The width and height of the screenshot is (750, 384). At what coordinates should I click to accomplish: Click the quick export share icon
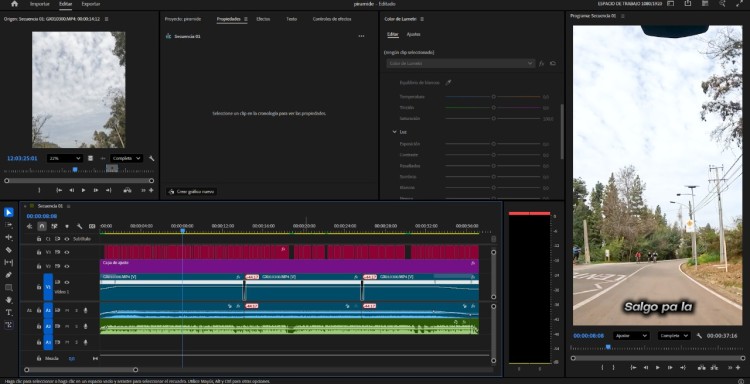click(688, 4)
